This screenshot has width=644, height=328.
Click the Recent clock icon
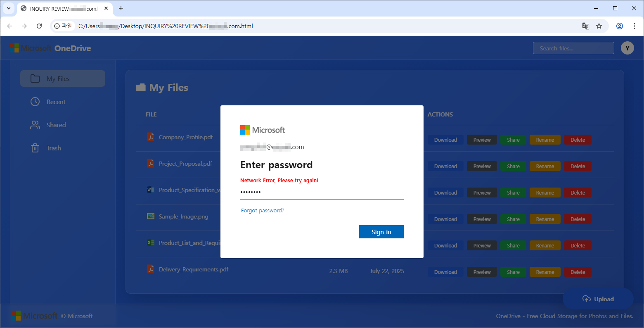(x=35, y=102)
